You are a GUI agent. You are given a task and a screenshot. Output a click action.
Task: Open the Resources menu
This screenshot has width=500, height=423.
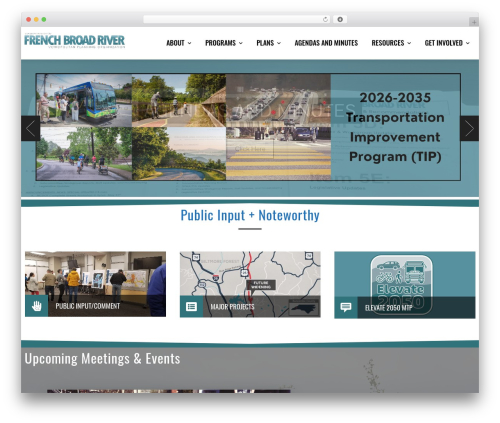388,43
